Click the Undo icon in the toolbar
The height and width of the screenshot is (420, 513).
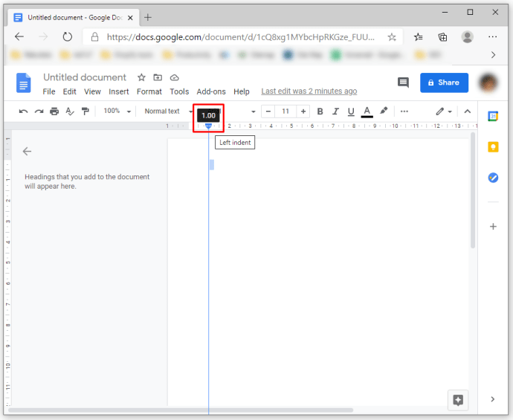click(x=23, y=112)
